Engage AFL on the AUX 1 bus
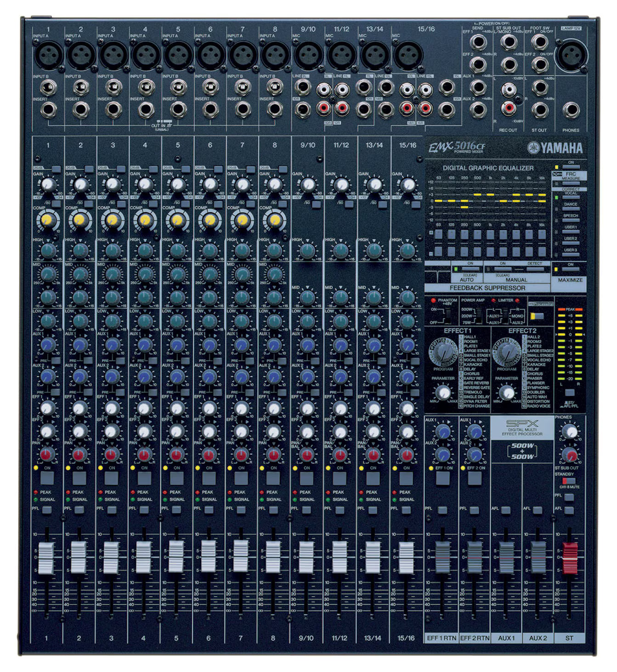617x672 pixels. tap(505, 510)
